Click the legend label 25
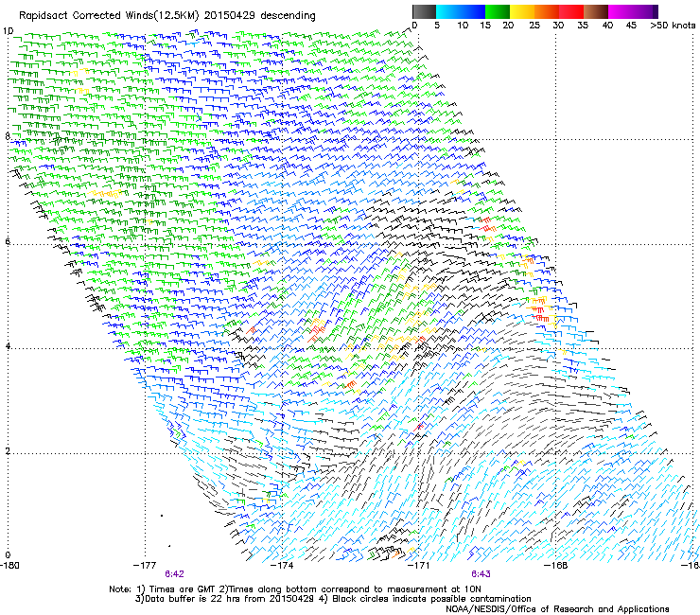Screen dimensions: 700x615 (x=534, y=26)
